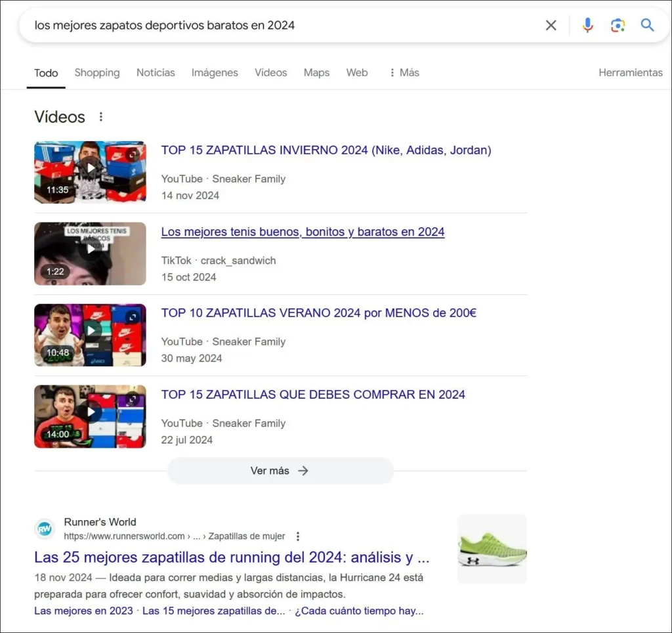Click the 14 nov 2024 date text
This screenshot has height=633, width=672.
tap(190, 195)
